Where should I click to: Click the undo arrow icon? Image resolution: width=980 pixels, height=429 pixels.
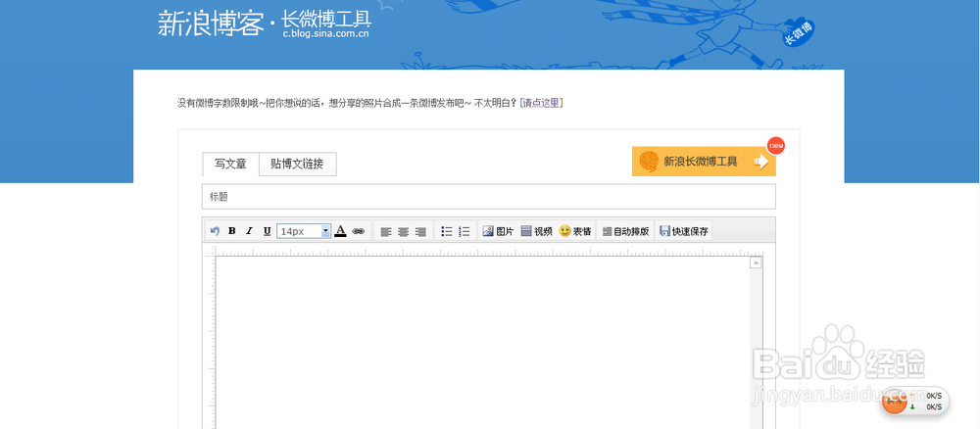click(215, 231)
